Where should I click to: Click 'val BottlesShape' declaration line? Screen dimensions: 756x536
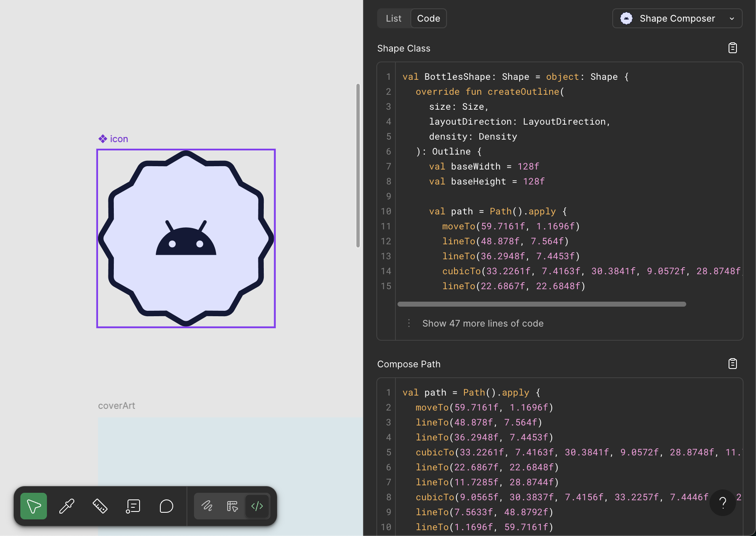click(x=515, y=77)
